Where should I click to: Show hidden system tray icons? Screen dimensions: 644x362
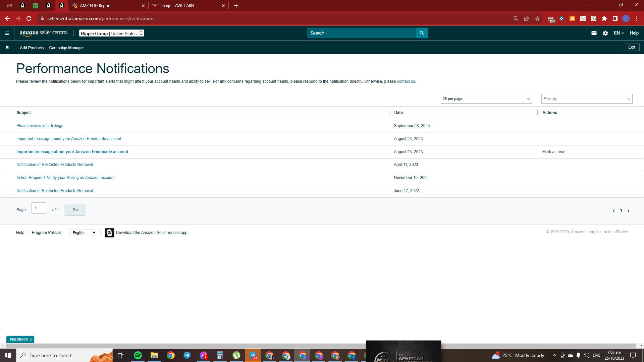tap(554, 355)
